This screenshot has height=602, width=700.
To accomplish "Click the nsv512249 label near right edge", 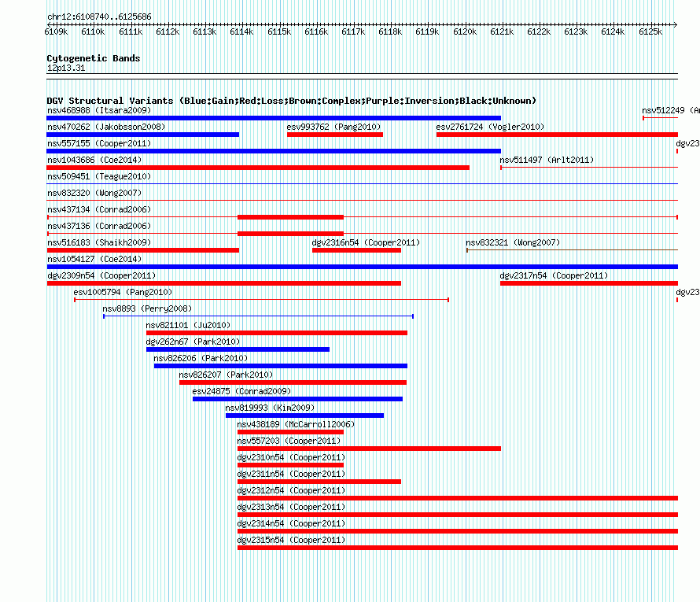I will pyautogui.click(x=671, y=110).
